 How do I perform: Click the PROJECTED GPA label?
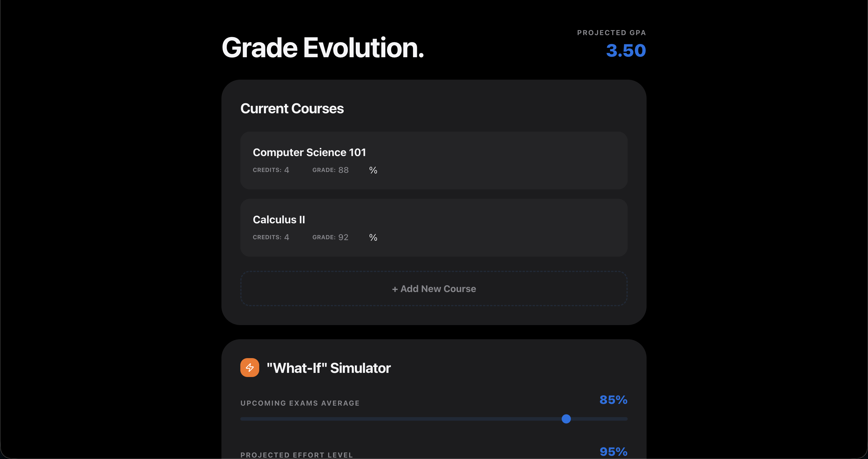tap(611, 33)
